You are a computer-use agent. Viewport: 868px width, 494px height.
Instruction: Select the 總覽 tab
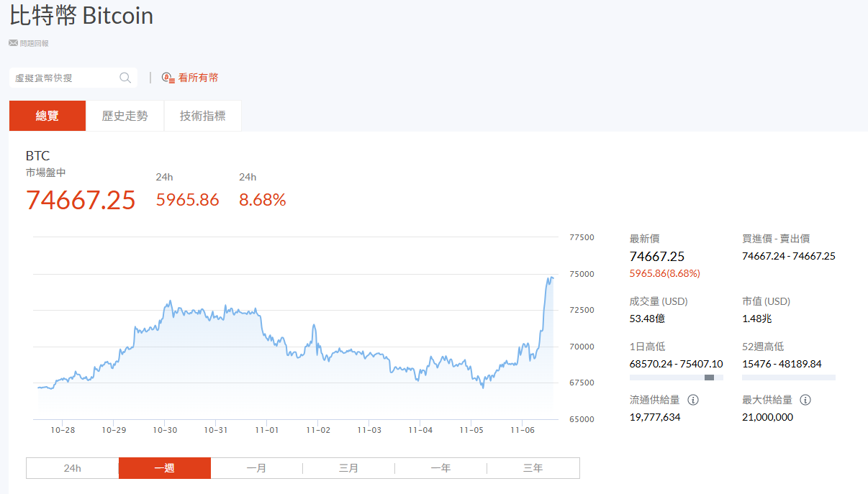tap(48, 116)
